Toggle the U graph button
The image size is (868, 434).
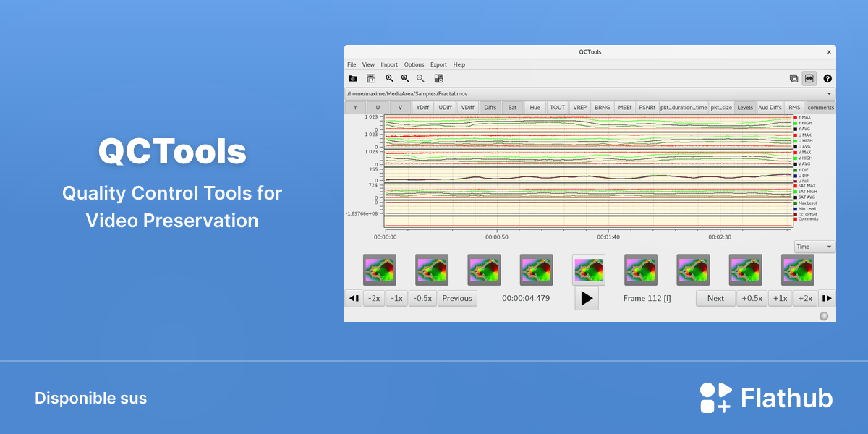coord(378,107)
